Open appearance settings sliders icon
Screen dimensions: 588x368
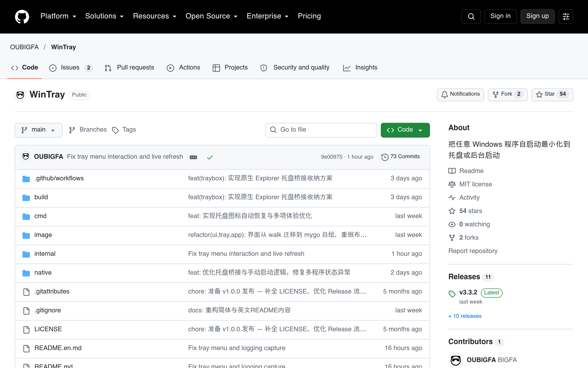click(x=566, y=16)
